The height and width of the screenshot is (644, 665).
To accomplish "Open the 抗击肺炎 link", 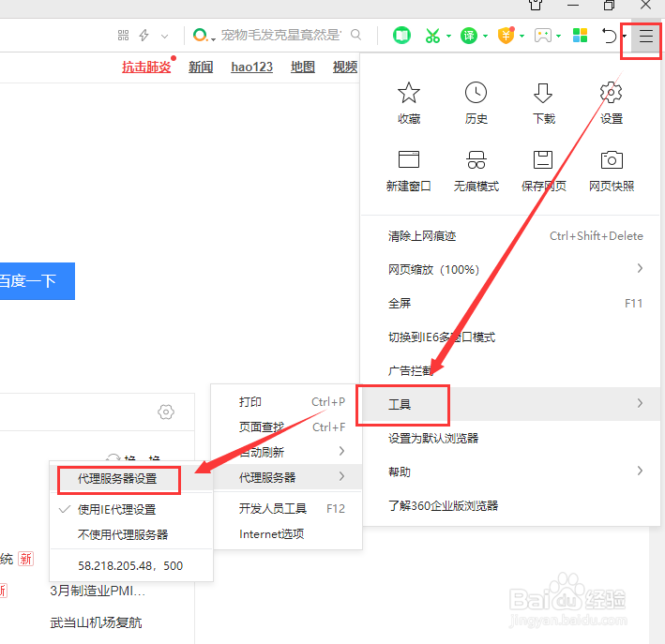I will [146, 67].
